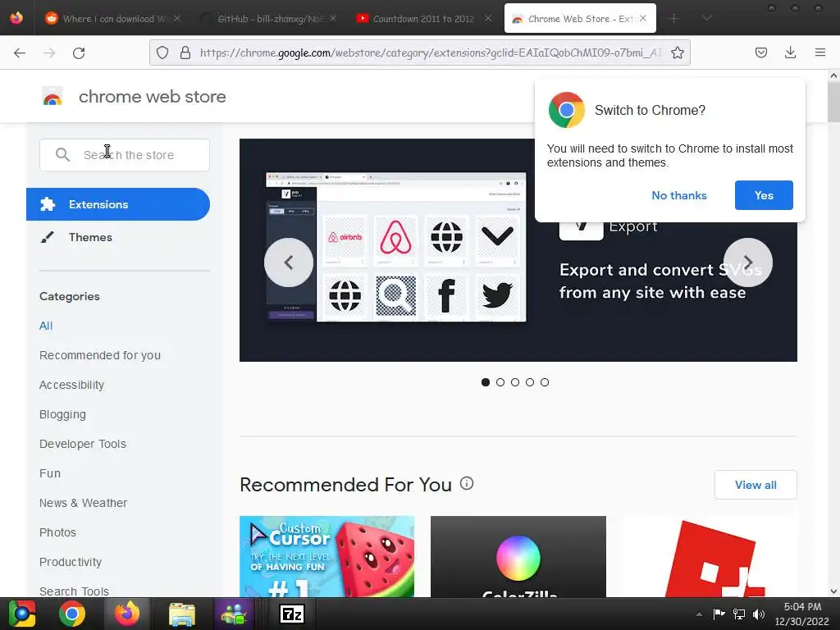Image resolution: width=840 pixels, height=630 pixels.
Task: Click View all recommended extensions
Action: coord(756,485)
